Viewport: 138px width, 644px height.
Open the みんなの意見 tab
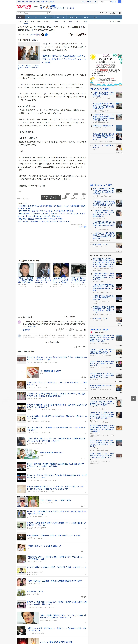click(73, 17)
